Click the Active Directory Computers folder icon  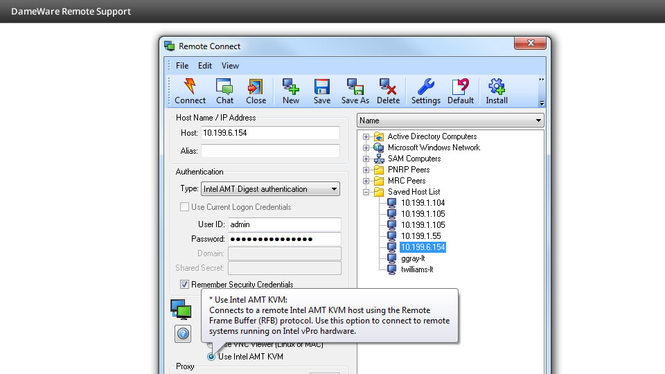(379, 137)
